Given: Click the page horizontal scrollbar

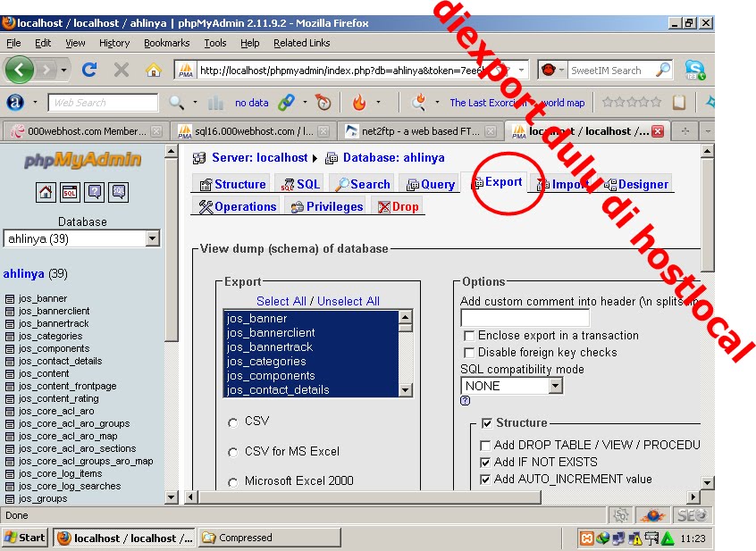Looking at the screenshot, I should click(370, 497).
